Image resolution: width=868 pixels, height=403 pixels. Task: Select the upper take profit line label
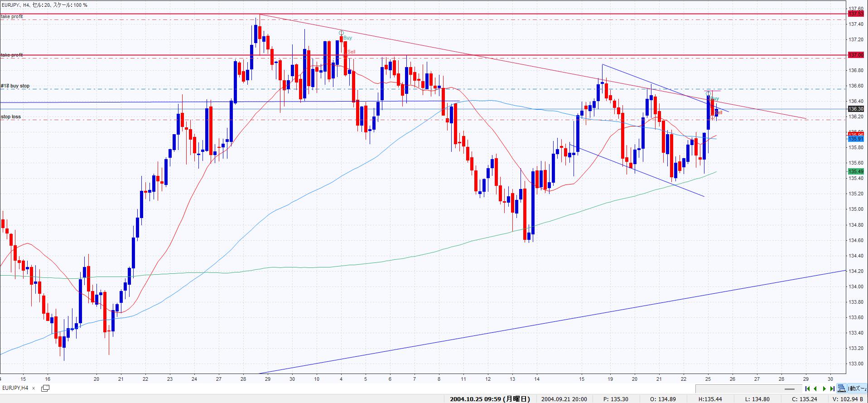point(12,17)
